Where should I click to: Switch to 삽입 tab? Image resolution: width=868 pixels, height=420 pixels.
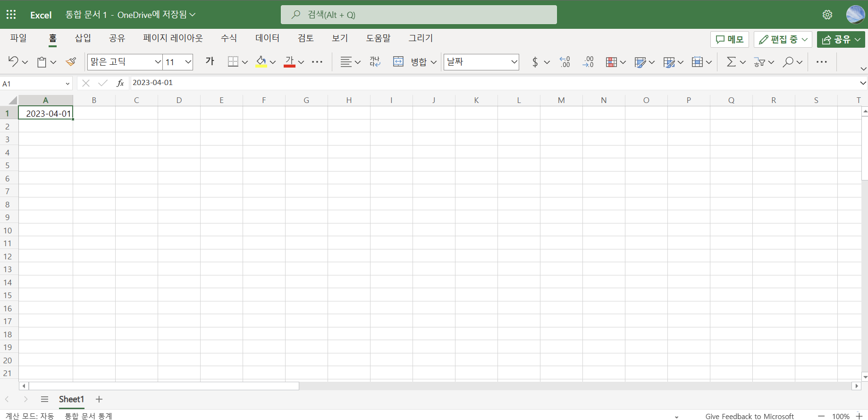click(x=83, y=38)
